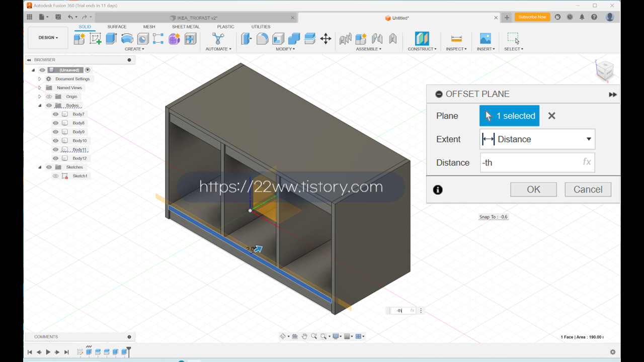Click the Distance input field in dialog

[x=537, y=162]
